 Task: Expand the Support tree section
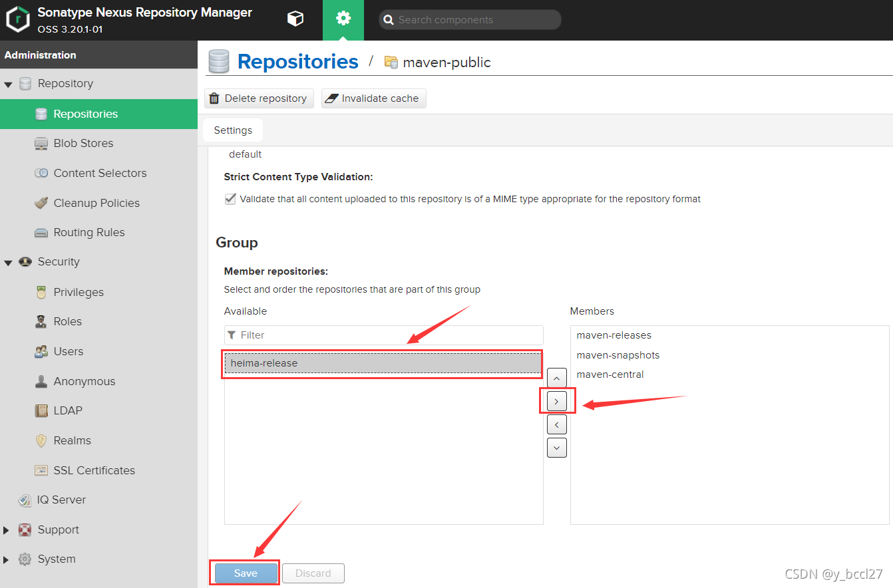[7, 530]
